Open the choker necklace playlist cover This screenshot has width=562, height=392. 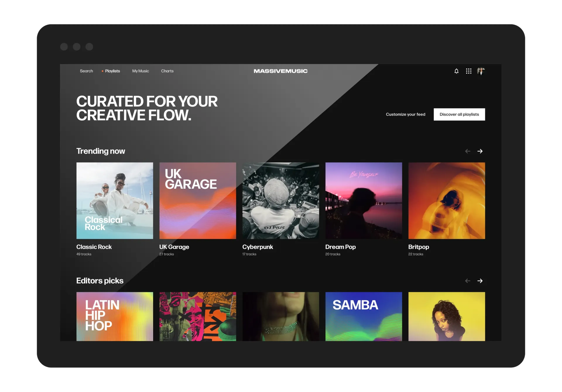(281, 316)
